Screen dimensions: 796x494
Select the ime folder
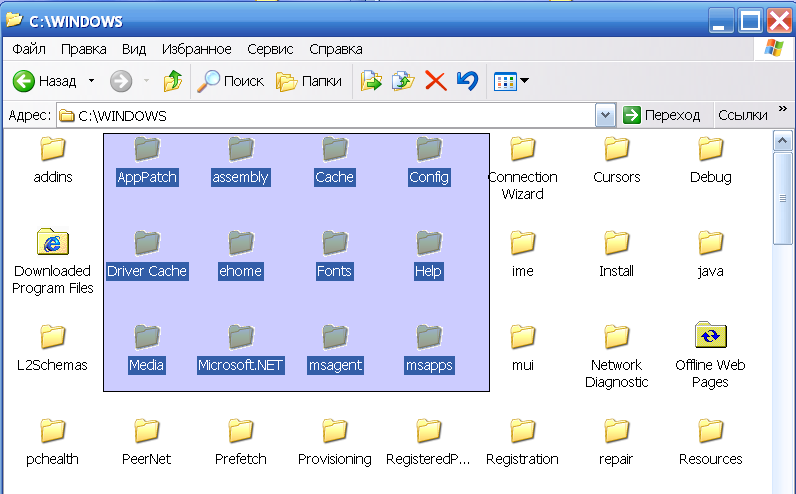click(522, 255)
